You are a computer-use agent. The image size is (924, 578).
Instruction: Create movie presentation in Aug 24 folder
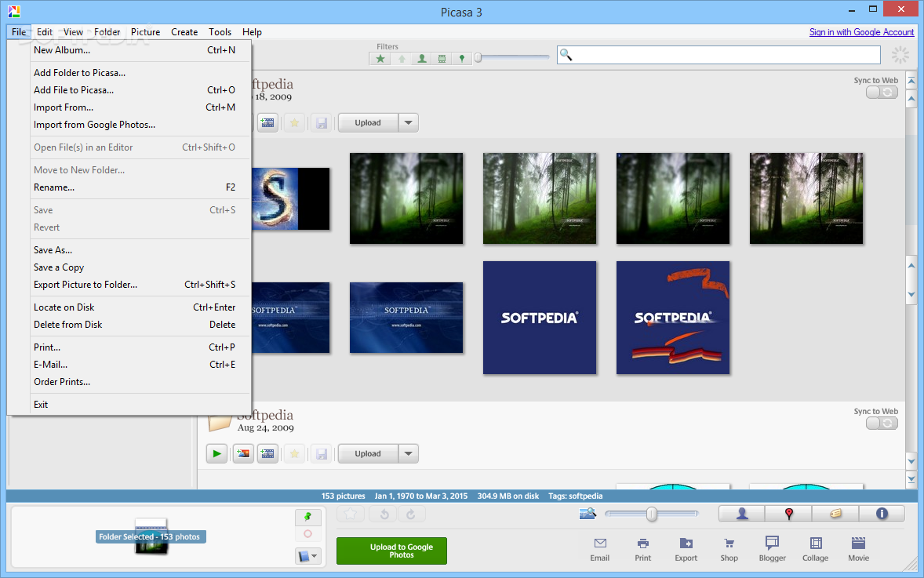pos(267,453)
